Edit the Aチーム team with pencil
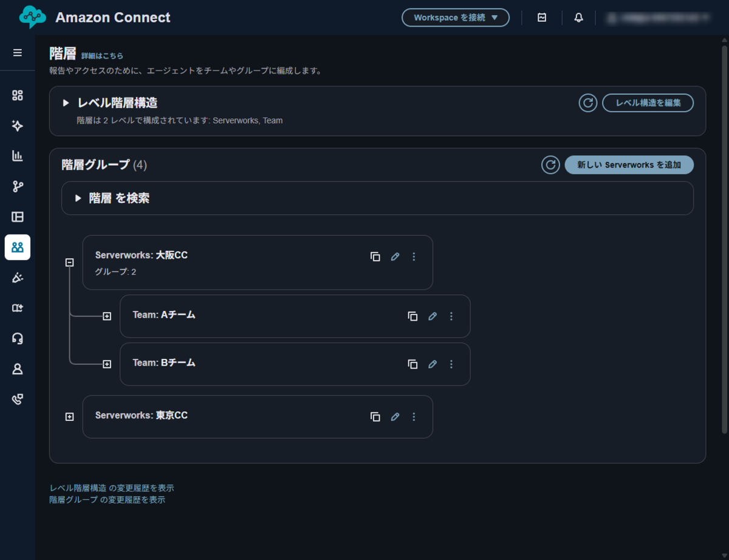Screen dimensions: 729x560 [433, 316]
